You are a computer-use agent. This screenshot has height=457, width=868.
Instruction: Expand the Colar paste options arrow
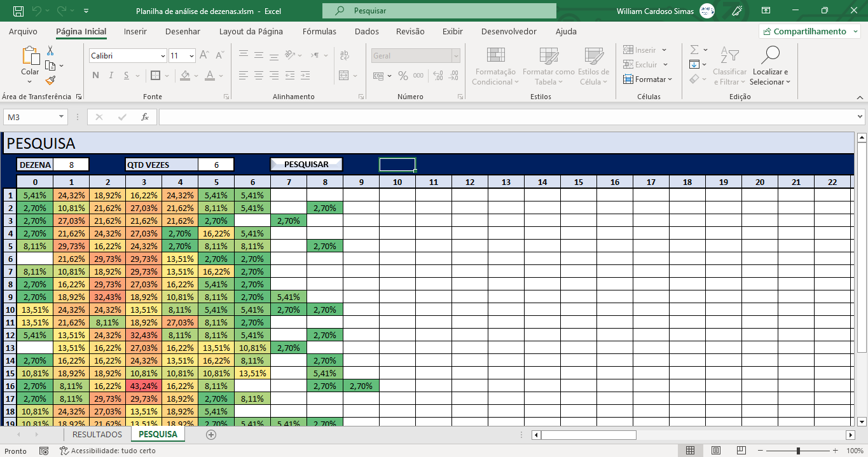[30, 81]
